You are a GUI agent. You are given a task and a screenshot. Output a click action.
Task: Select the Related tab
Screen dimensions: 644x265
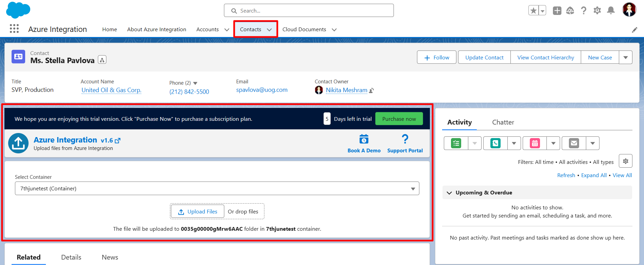(x=29, y=257)
